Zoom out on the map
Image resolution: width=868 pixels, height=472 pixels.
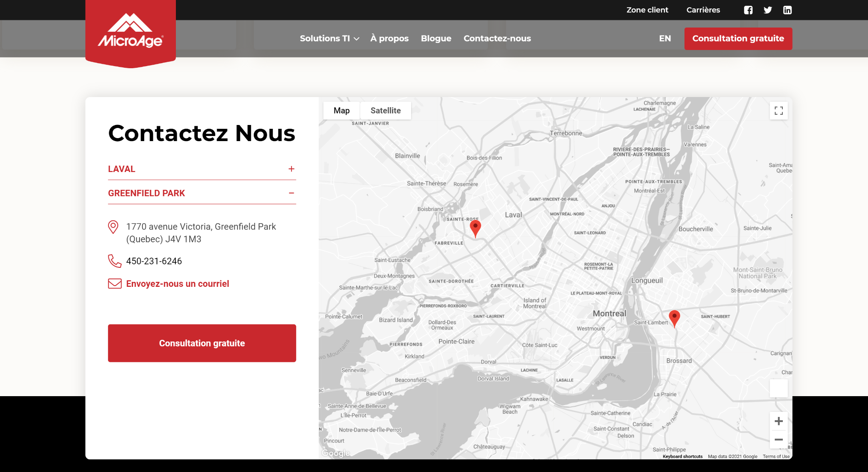[x=779, y=439]
